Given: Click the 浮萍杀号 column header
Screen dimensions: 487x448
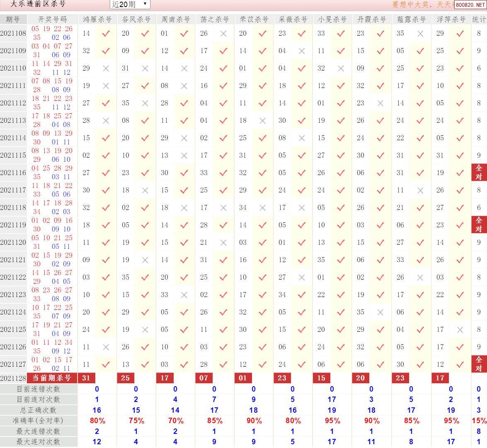Looking at the screenshot, I should point(451,19).
